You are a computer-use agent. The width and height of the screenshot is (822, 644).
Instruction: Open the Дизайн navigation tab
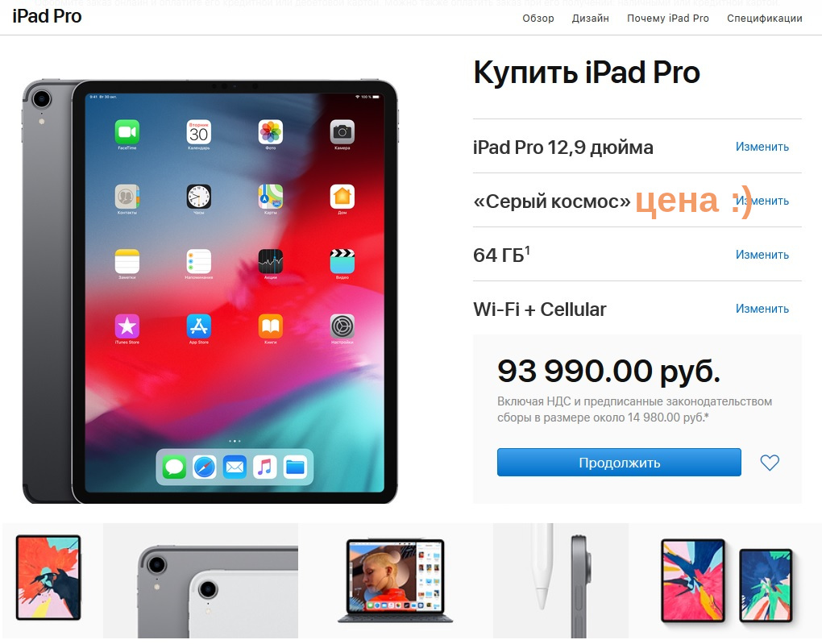[x=590, y=19]
